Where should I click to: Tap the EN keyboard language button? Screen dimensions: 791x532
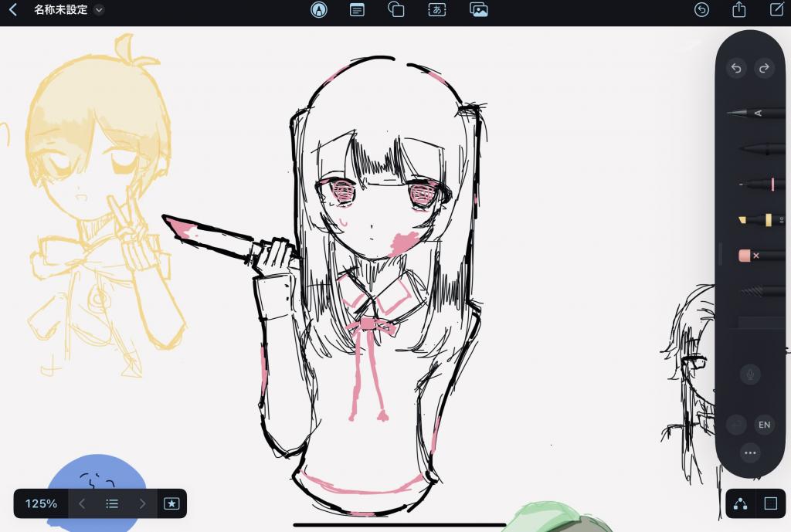[x=764, y=425]
